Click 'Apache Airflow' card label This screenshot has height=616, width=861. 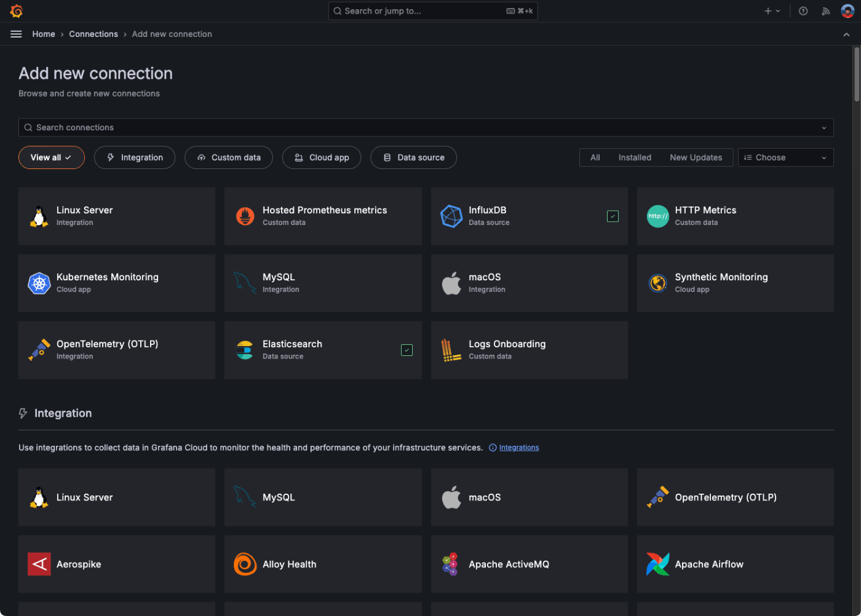pos(709,564)
